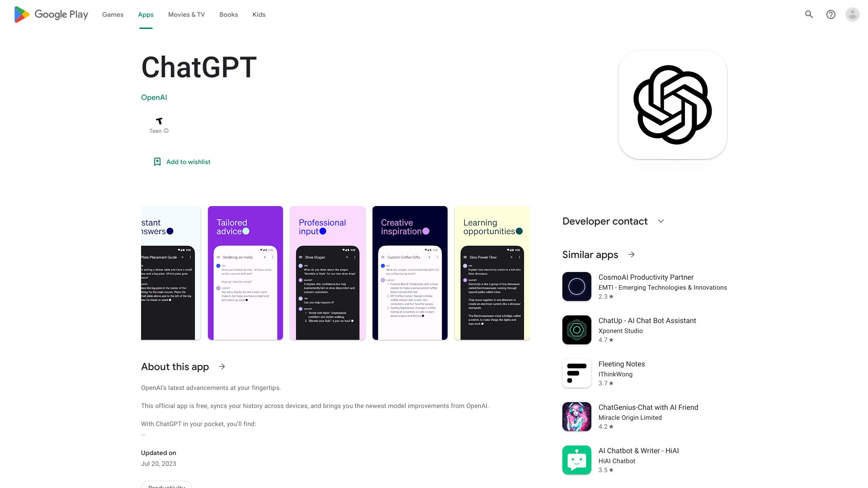Select the Games navigation tab

(x=112, y=14)
